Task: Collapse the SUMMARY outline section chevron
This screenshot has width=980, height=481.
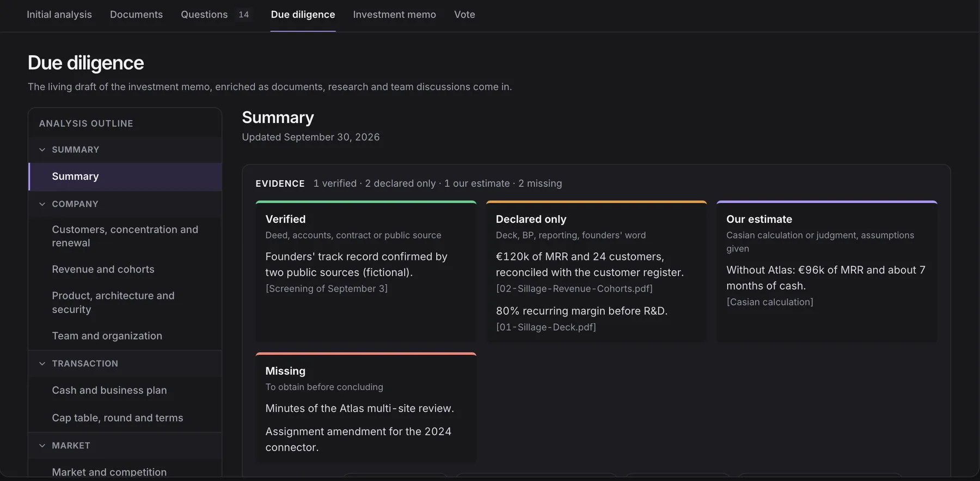Action: tap(42, 150)
